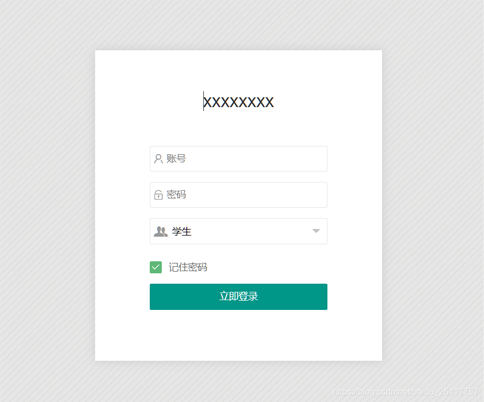Screen dimensions: 484x402
Task: Click the green 立即登录 button
Action: point(239,297)
